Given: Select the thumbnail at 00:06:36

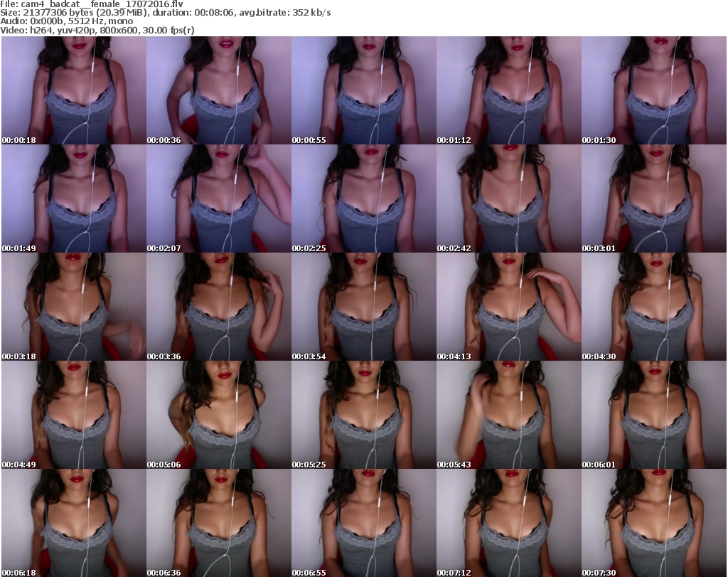Looking at the screenshot, I should (219, 523).
